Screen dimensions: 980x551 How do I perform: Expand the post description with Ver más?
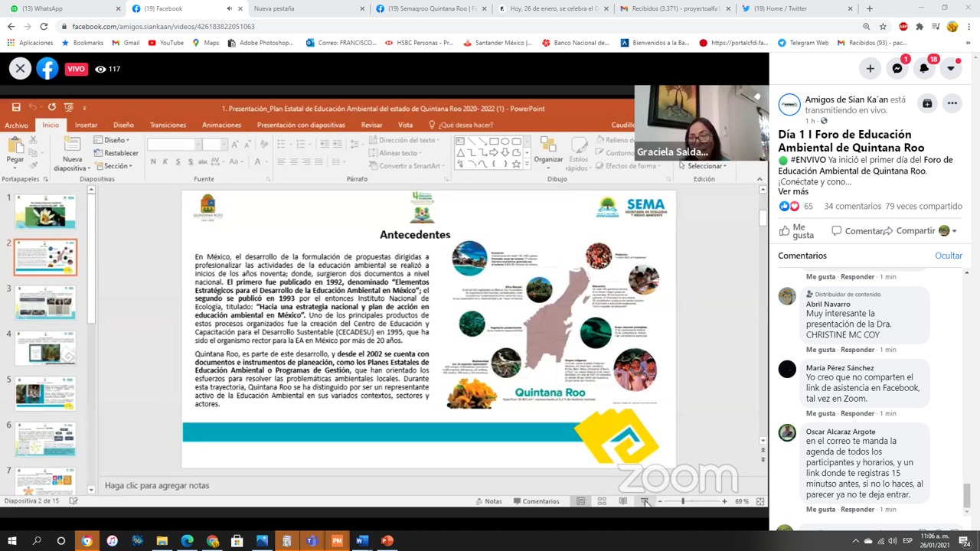pyautogui.click(x=793, y=191)
